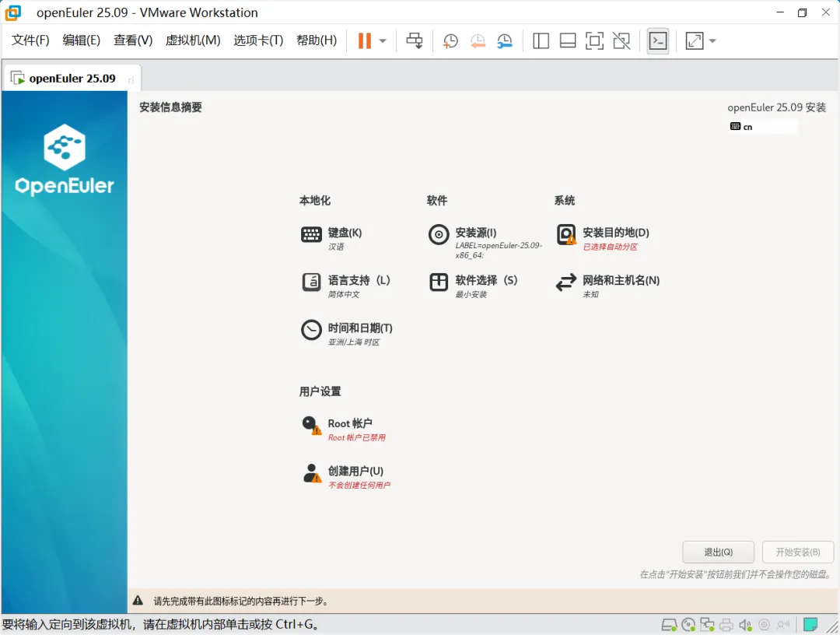Open the 帮助(H) menu

317,40
